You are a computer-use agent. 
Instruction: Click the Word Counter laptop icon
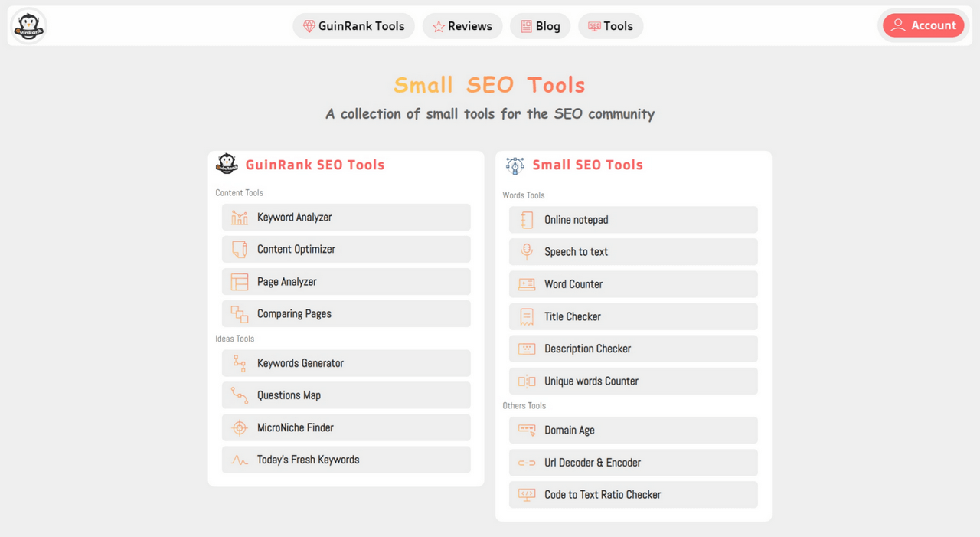[x=527, y=284]
